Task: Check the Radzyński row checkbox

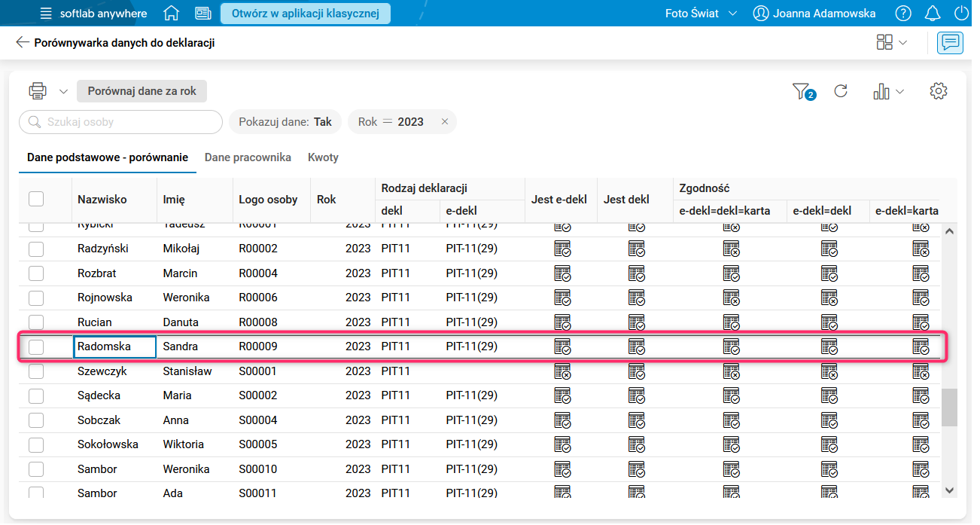Action: tap(36, 249)
